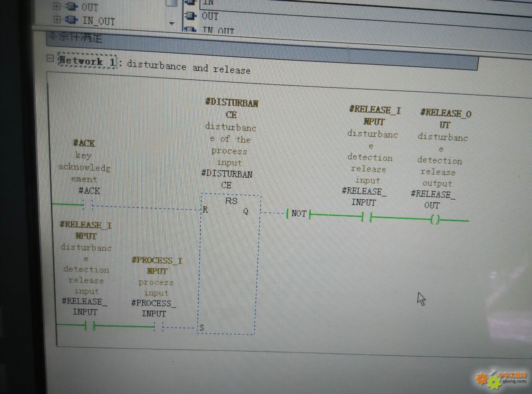532x394 pixels.
Task: Click the title text 'disturbance and release'
Action: coord(188,68)
